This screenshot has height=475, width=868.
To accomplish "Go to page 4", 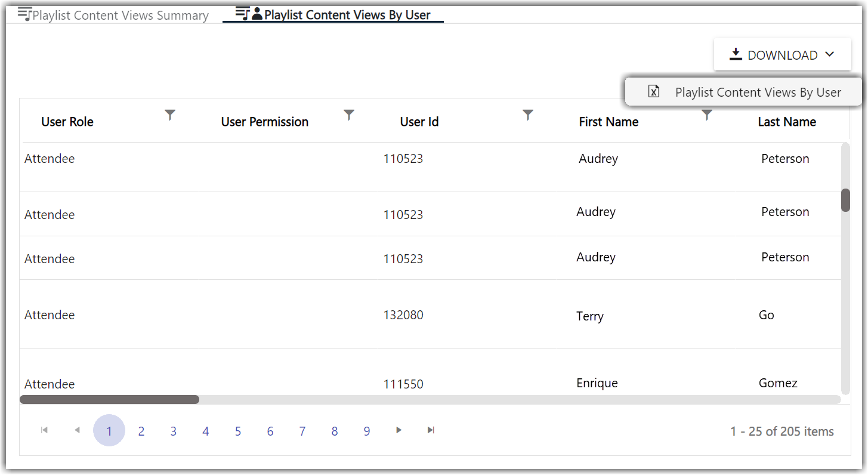I will click(x=206, y=431).
